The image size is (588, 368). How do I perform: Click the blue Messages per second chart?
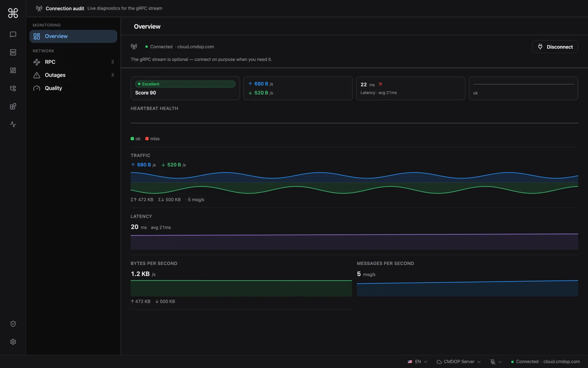coord(467,288)
